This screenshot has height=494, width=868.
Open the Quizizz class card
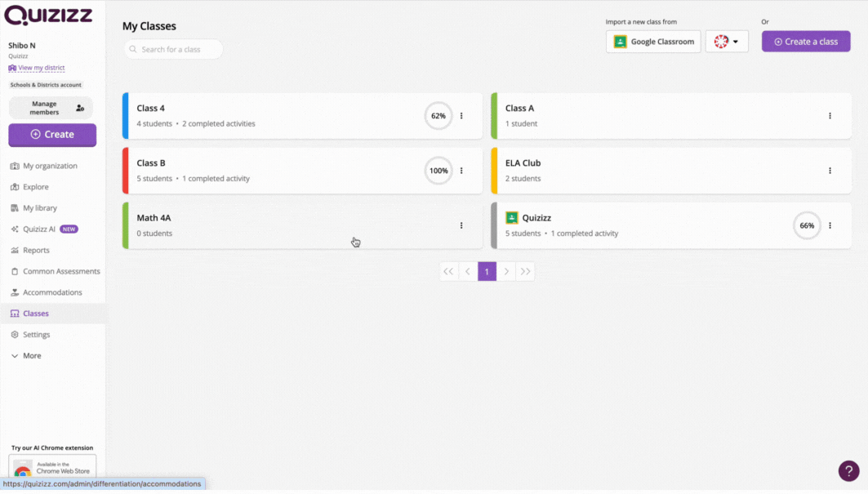click(x=671, y=225)
